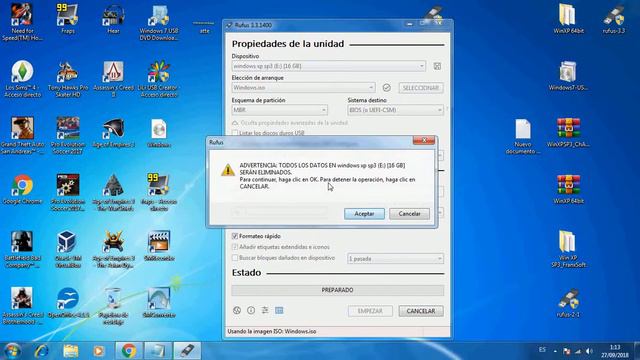
Task: Open the Rufus info icon
Action: [x=251, y=310]
